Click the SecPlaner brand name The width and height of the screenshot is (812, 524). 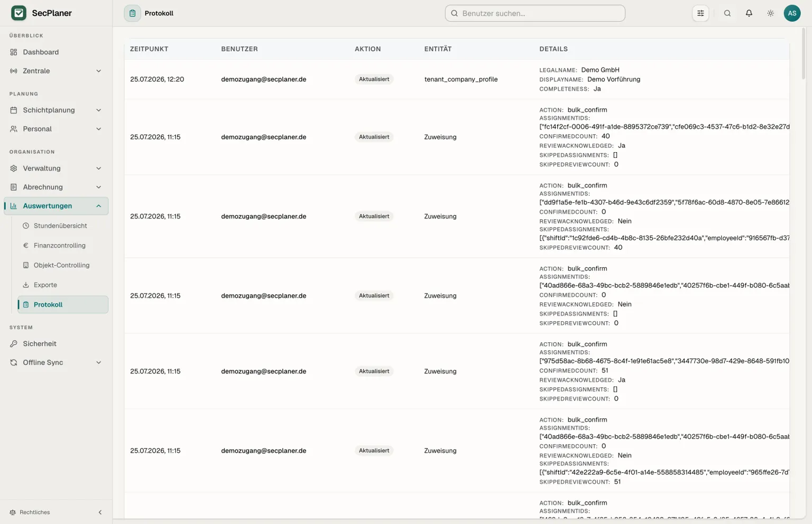pyautogui.click(x=52, y=13)
